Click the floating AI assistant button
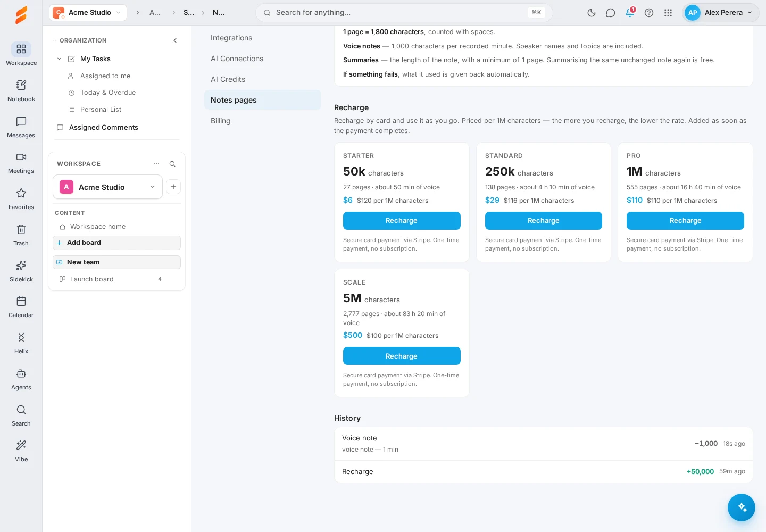Screen dimensions: 766x532 click(742, 508)
